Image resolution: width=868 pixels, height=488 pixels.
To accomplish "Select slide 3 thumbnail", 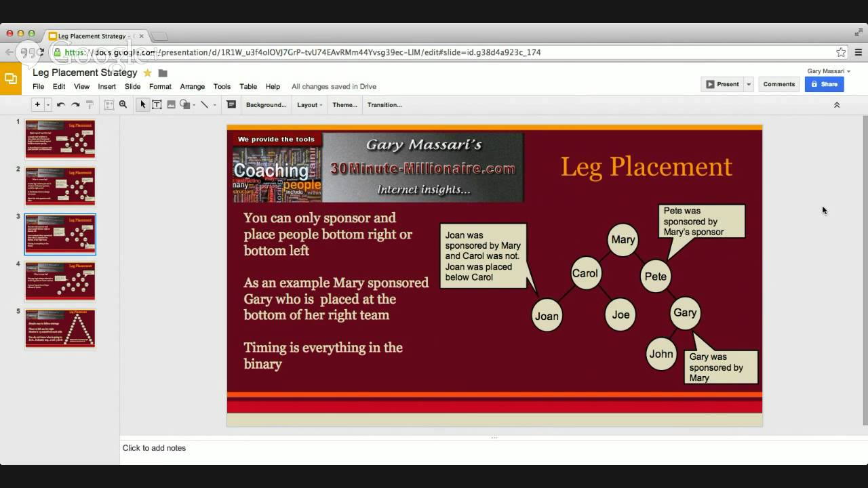I will 60,235.
